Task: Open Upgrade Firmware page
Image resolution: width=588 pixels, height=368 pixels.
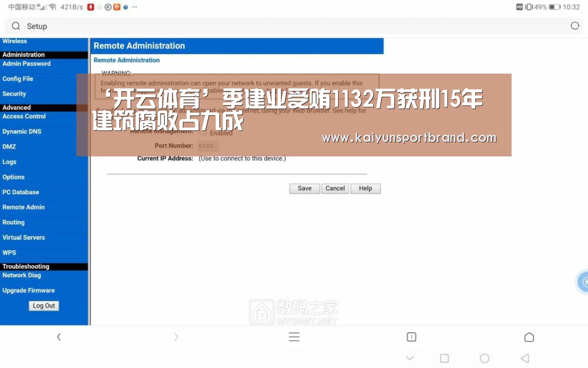Action: pyautogui.click(x=29, y=291)
